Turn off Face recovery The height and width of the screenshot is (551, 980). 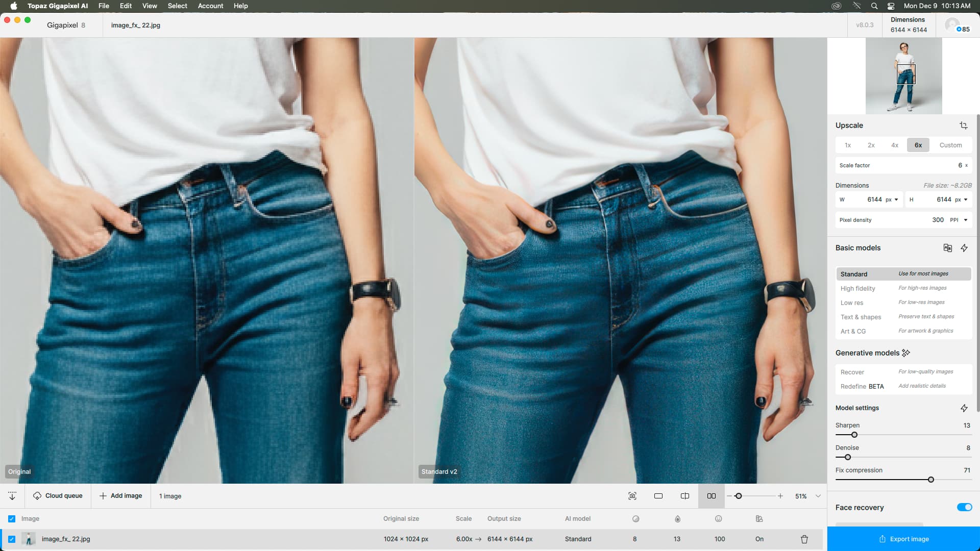tap(964, 507)
